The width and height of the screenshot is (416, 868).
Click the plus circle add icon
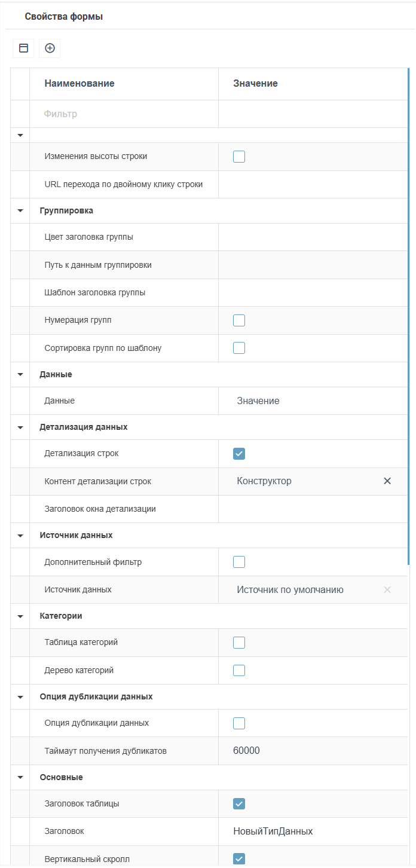pyautogui.click(x=50, y=48)
